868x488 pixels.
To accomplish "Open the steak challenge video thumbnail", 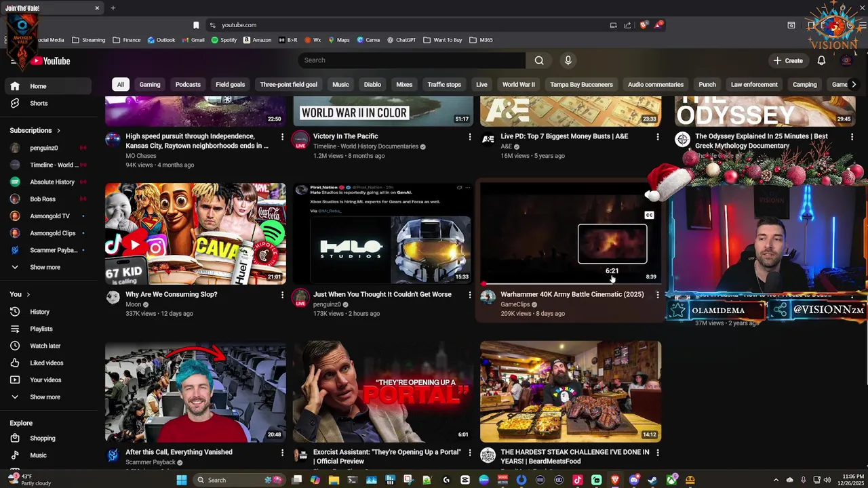I will [570, 392].
